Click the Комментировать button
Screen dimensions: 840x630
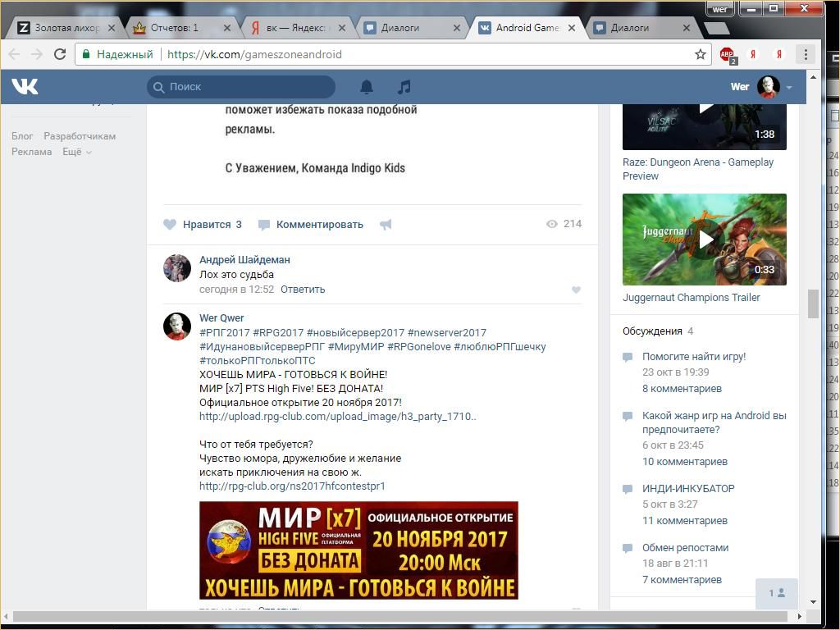coord(311,225)
